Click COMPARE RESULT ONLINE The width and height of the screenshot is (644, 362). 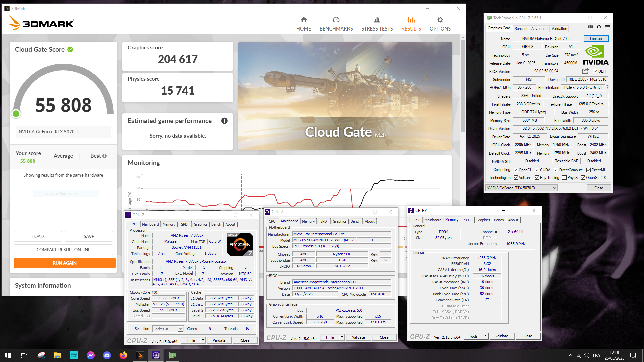pos(63,250)
